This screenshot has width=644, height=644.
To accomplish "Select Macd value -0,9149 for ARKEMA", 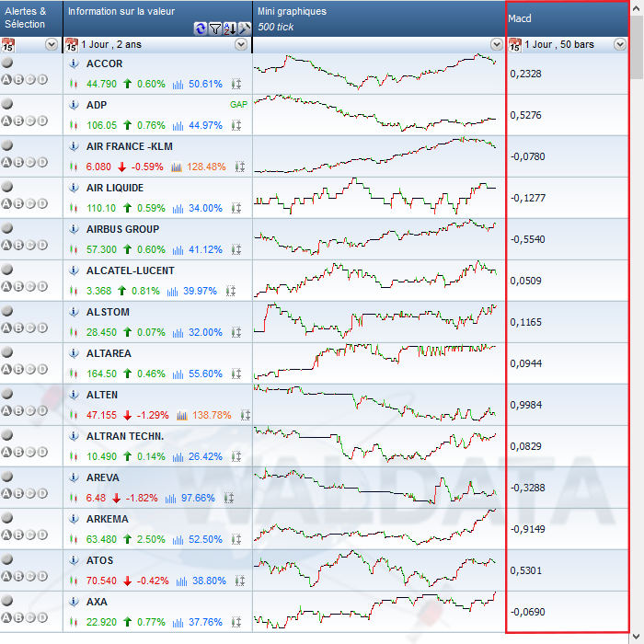I will point(527,529).
